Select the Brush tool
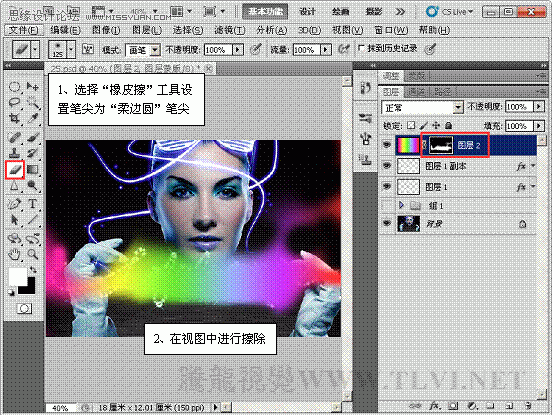 (33, 137)
